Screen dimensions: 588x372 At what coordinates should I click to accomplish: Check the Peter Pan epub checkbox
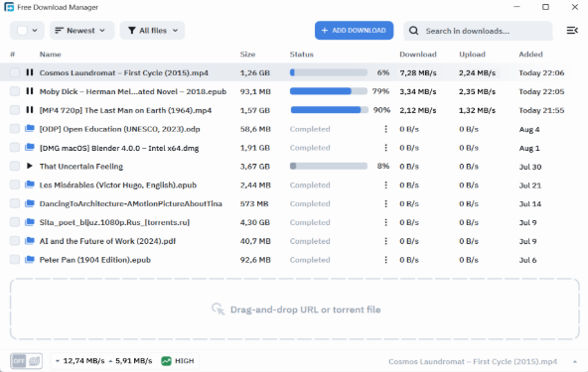[15, 259]
